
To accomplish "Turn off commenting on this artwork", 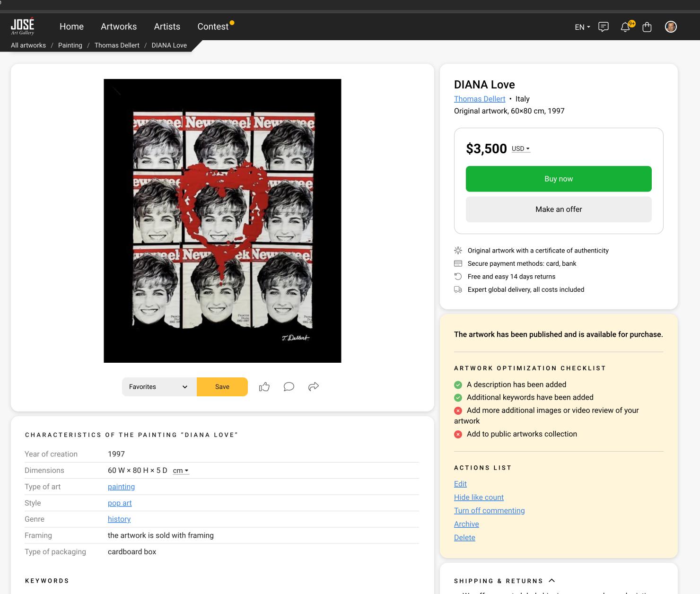I will [x=489, y=510].
